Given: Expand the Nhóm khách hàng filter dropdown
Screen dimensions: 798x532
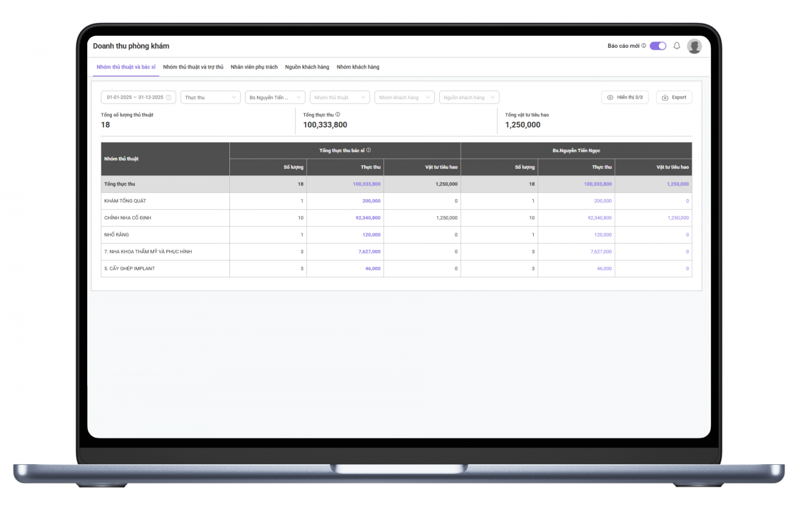Looking at the screenshot, I should point(404,98).
